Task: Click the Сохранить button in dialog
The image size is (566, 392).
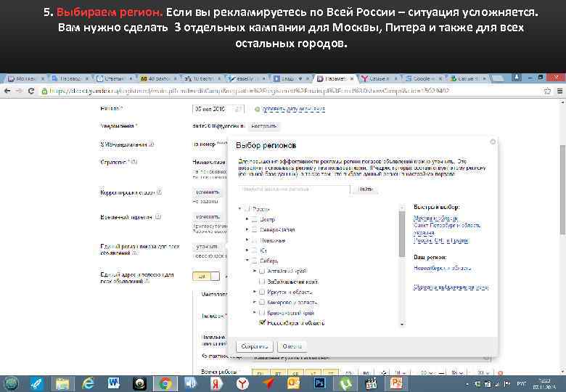Action: (x=255, y=346)
